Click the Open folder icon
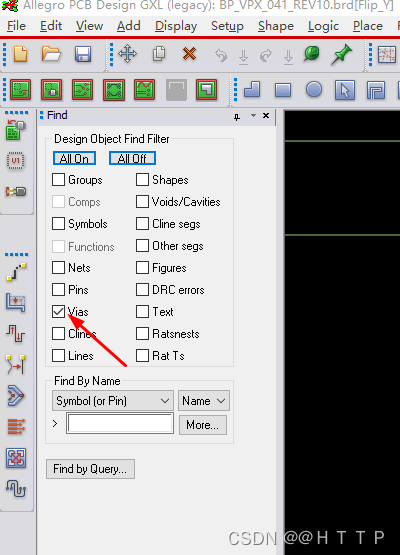Image resolution: width=400 pixels, height=555 pixels. (51, 54)
